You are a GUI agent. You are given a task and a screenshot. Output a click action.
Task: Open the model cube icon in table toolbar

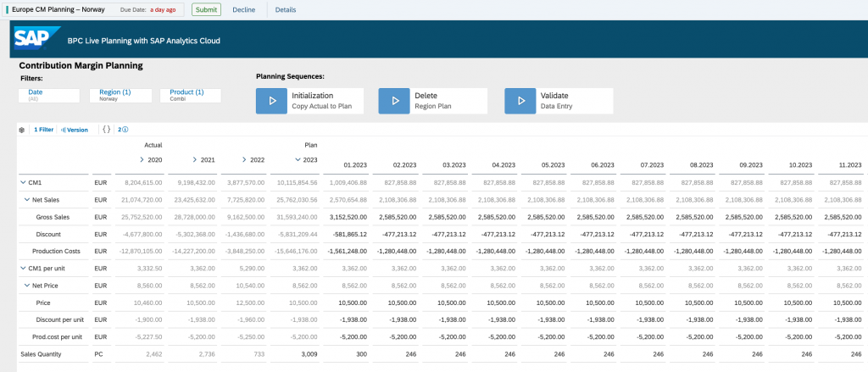pos(21,130)
